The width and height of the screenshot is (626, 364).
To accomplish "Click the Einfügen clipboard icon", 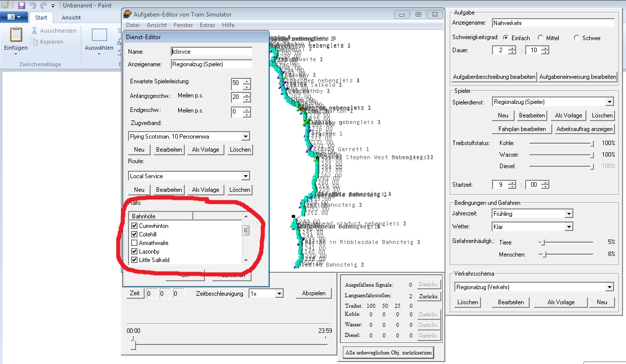I will pyautogui.click(x=16, y=35).
